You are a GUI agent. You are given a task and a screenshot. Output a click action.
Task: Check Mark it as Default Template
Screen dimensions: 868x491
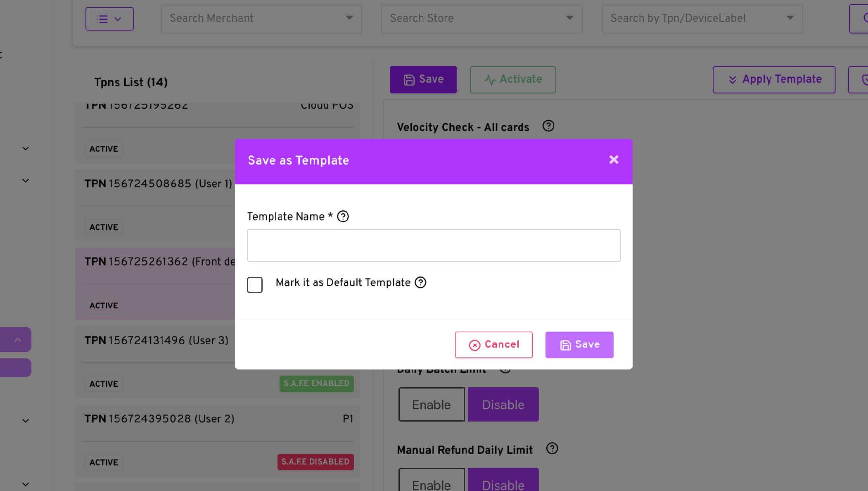[x=255, y=285]
